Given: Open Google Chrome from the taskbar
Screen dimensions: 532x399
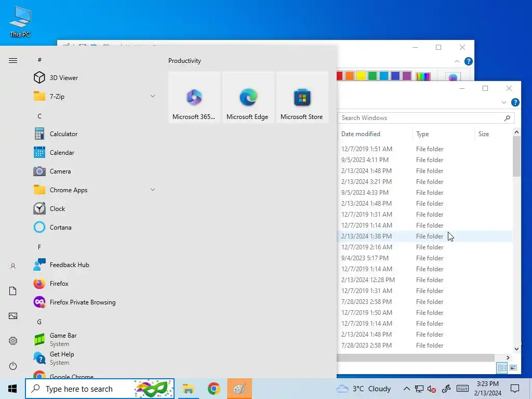Looking at the screenshot, I should point(214,389).
